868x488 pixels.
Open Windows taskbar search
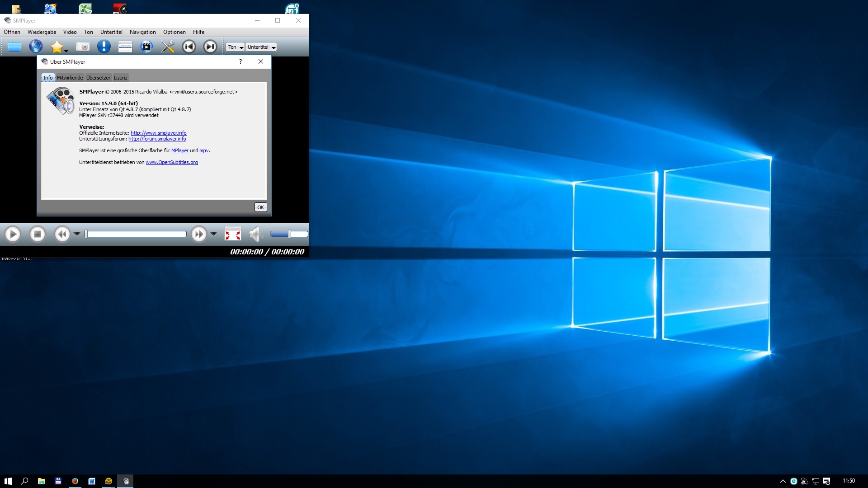click(x=25, y=481)
